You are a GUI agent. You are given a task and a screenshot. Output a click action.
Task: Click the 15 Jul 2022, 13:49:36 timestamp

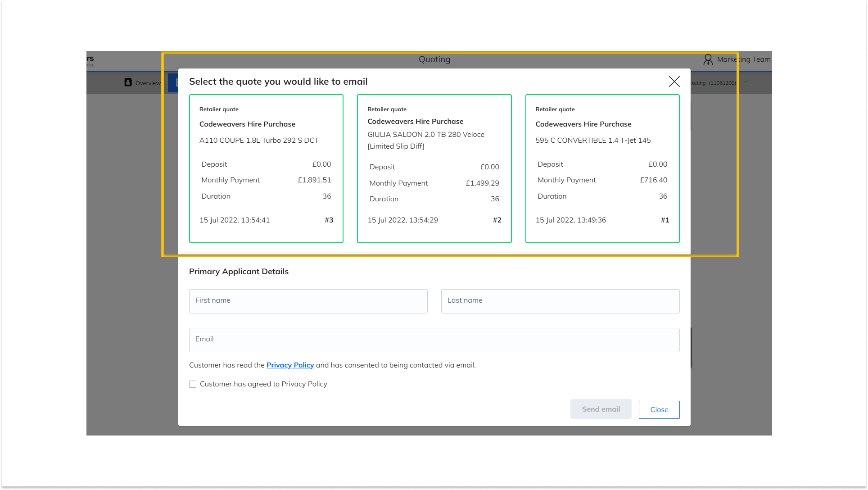pyautogui.click(x=570, y=220)
